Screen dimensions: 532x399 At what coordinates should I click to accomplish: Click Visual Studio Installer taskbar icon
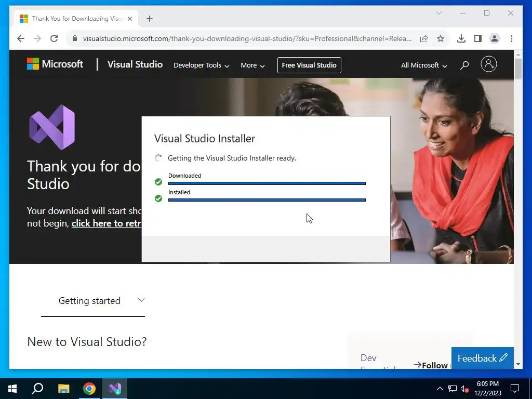(115, 389)
